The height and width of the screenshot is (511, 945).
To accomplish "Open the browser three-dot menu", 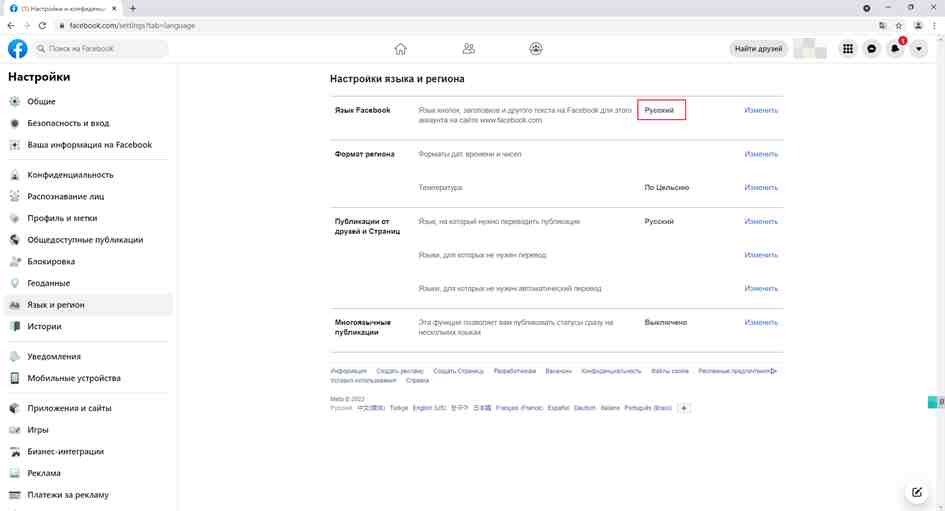I will tap(934, 25).
